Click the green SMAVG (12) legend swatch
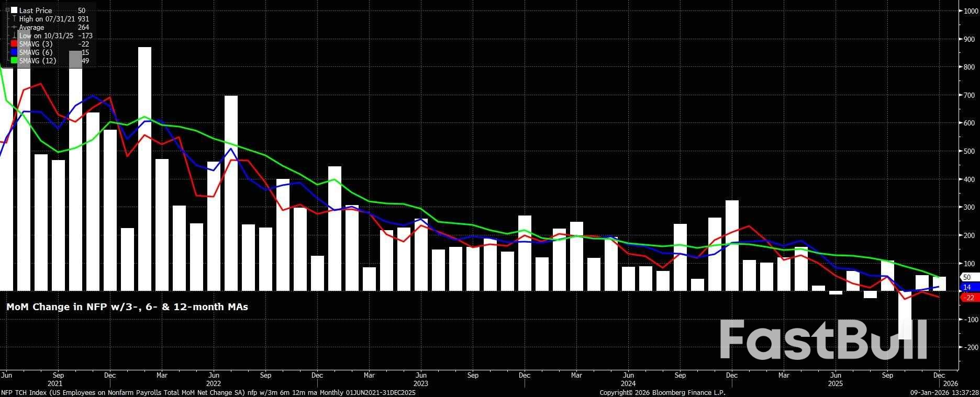 (14, 61)
